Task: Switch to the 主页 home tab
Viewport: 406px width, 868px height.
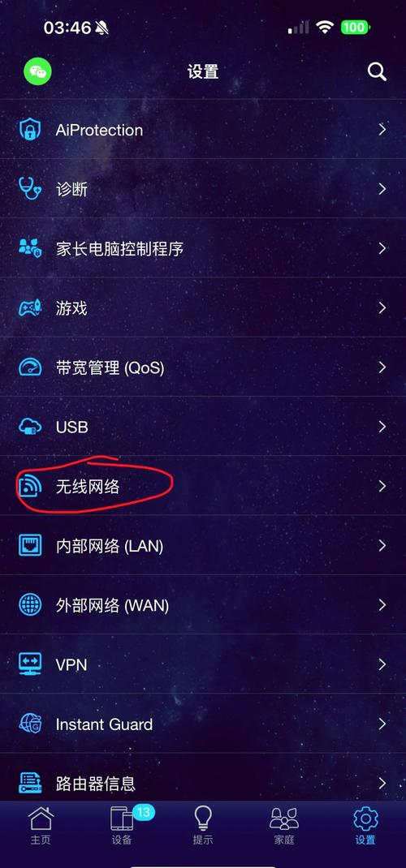Action: 41,826
